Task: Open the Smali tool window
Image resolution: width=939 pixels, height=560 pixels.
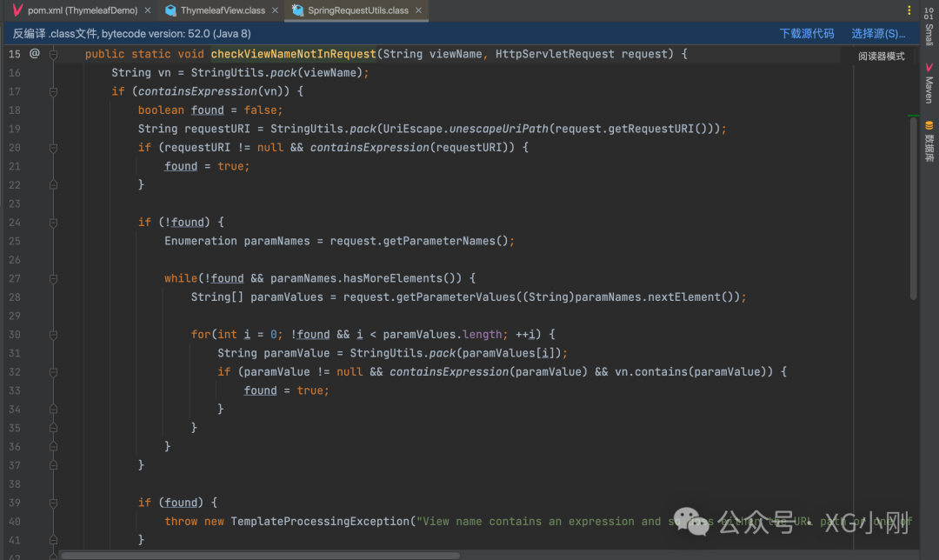Action: (x=929, y=26)
